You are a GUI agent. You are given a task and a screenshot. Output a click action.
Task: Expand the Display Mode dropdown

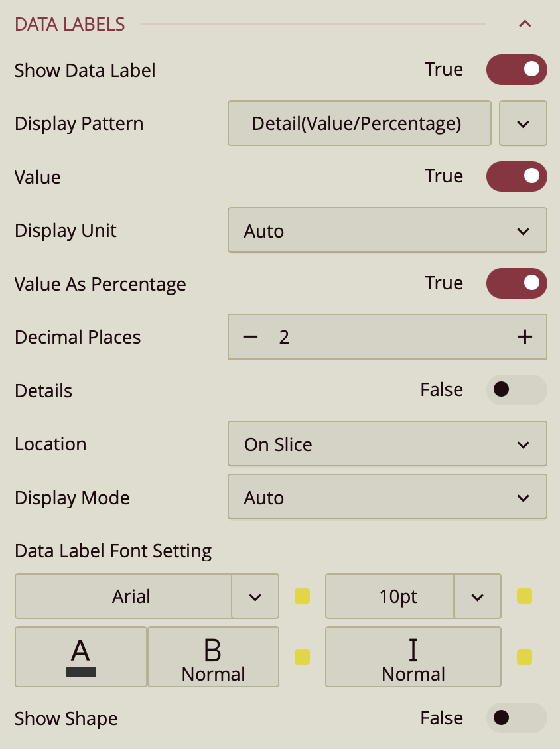[387, 497]
